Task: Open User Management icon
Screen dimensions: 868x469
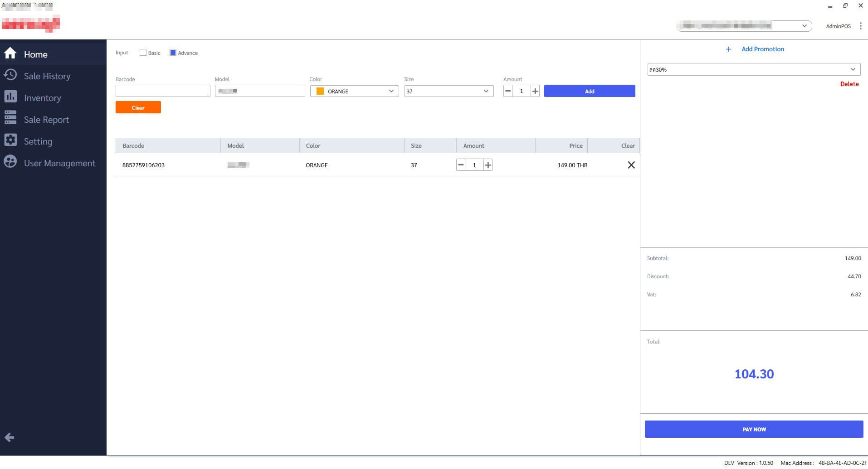Action: click(10, 162)
